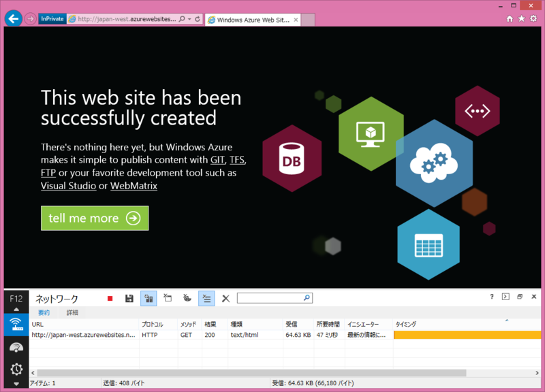Click アイテム: 1 in status bar

pyautogui.click(x=43, y=383)
